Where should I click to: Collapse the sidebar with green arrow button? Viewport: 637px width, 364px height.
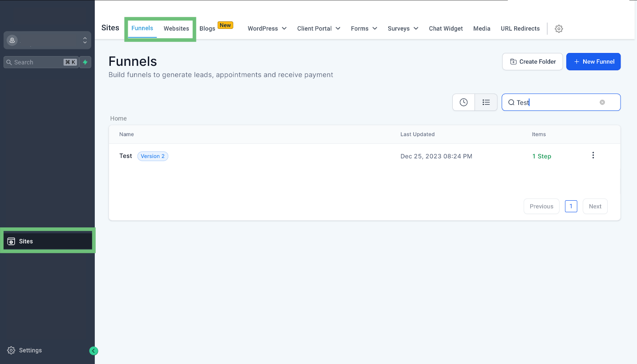93,351
